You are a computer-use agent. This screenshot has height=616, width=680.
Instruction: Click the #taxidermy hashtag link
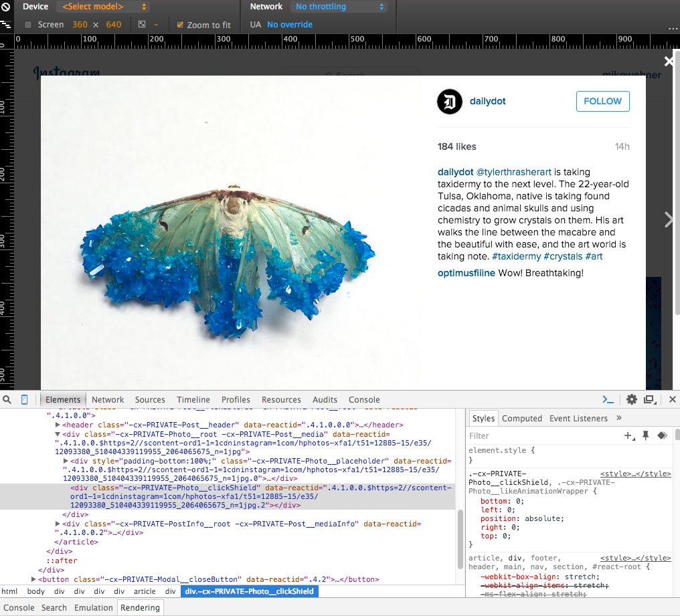(x=516, y=256)
